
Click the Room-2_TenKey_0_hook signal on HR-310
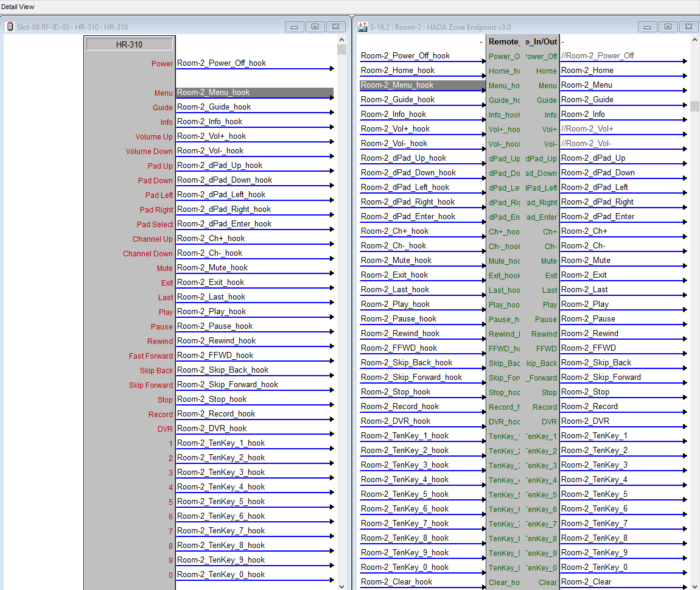(x=221, y=575)
